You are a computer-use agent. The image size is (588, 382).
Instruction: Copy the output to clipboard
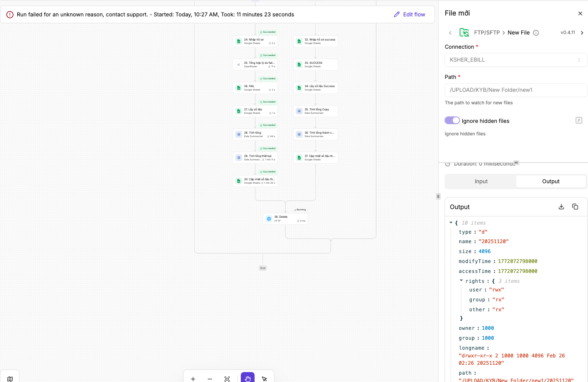575,207
